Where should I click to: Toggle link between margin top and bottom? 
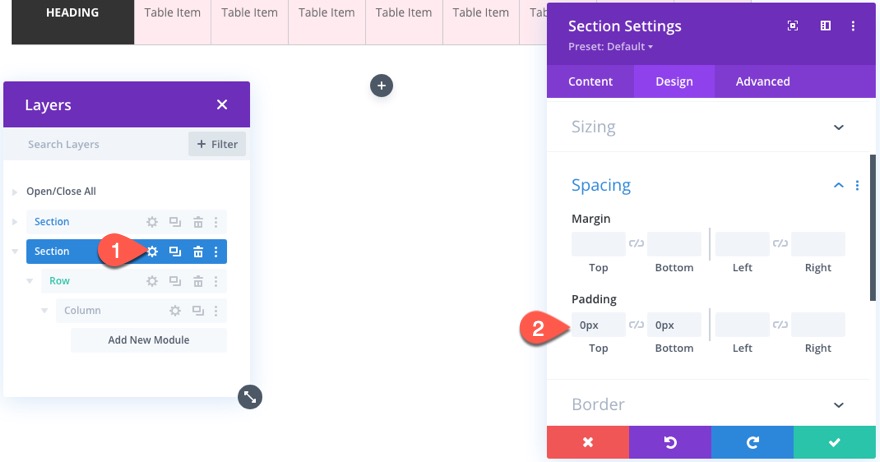click(636, 244)
